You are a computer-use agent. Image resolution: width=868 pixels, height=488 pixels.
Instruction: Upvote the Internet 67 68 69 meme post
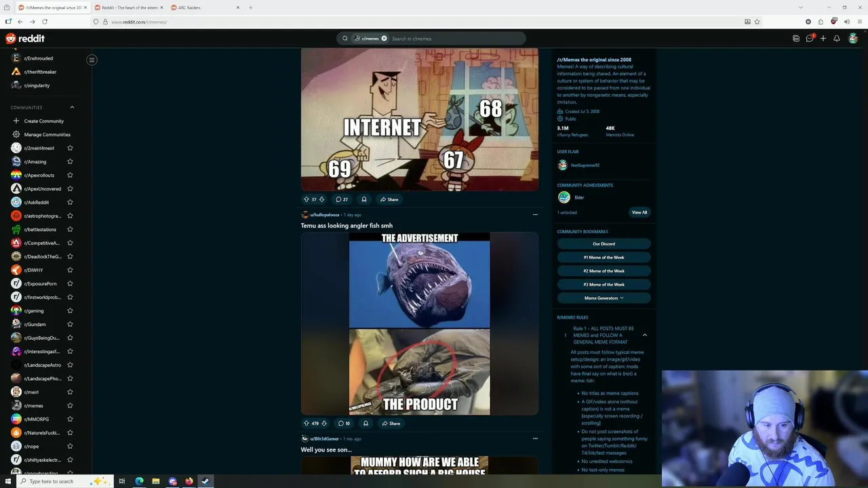tap(306, 199)
